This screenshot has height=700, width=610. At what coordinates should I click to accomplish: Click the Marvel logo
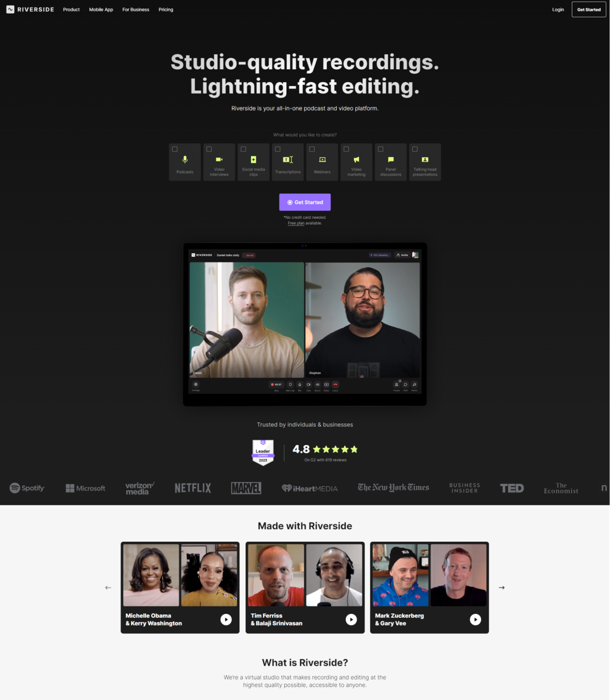[246, 488]
